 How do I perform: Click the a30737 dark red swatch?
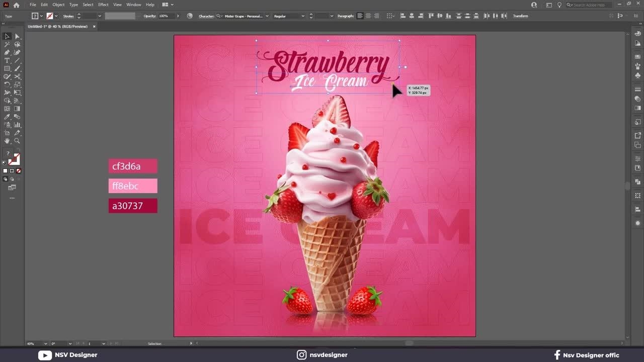133,206
